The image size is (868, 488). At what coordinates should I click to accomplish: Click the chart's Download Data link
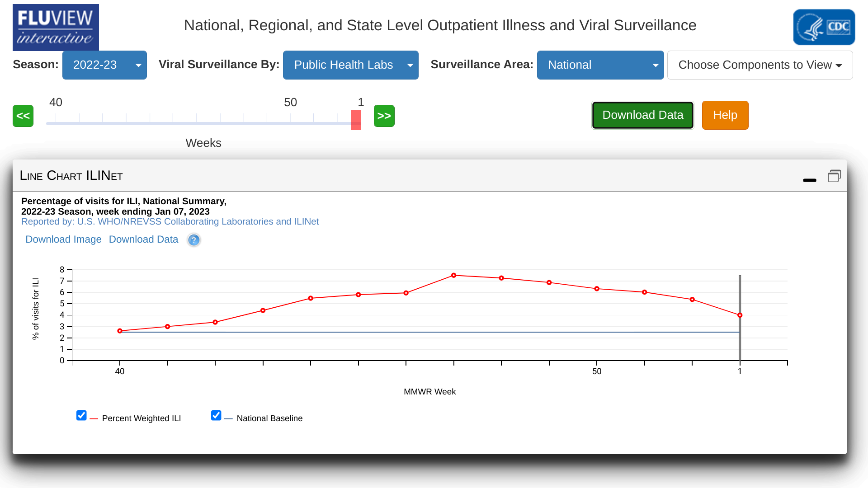[x=143, y=239]
